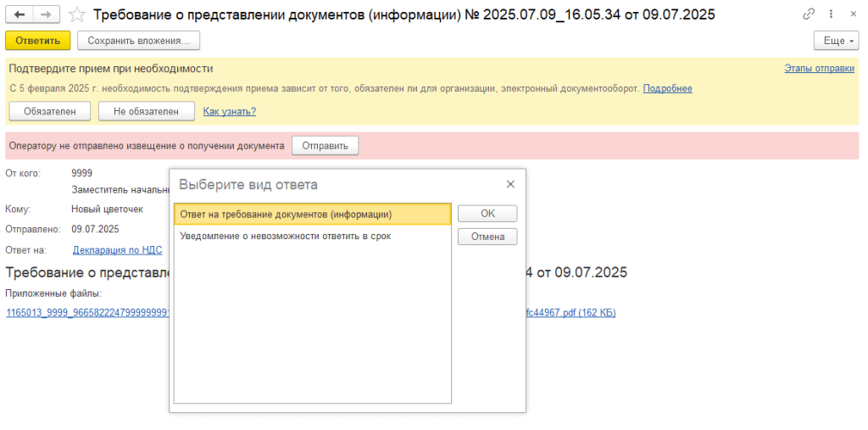Viewport: 868px width, 430px height.
Task: Cancel the dialog with 'Отмена'
Action: click(x=487, y=237)
